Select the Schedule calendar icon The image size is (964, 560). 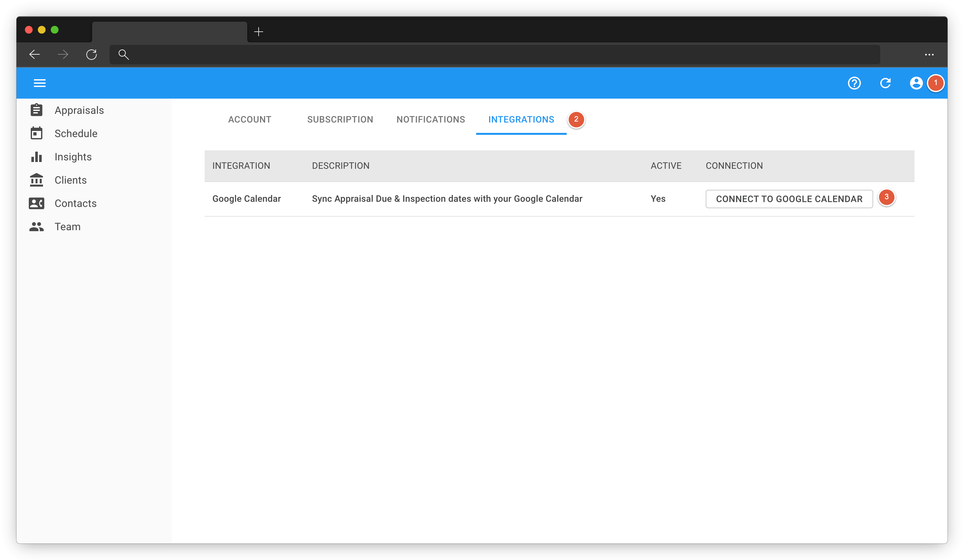[37, 133]
